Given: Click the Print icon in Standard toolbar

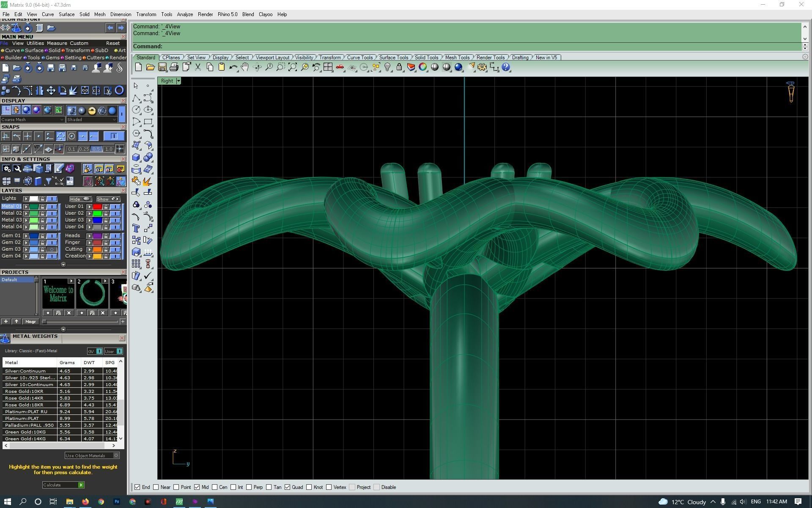Looking at the screenshot, I should 174,67.
